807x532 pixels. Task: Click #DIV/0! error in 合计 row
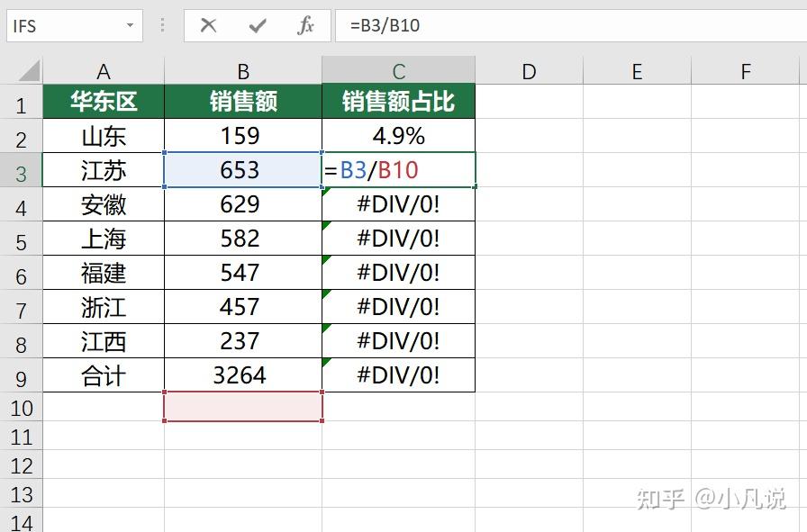(398, 375)
